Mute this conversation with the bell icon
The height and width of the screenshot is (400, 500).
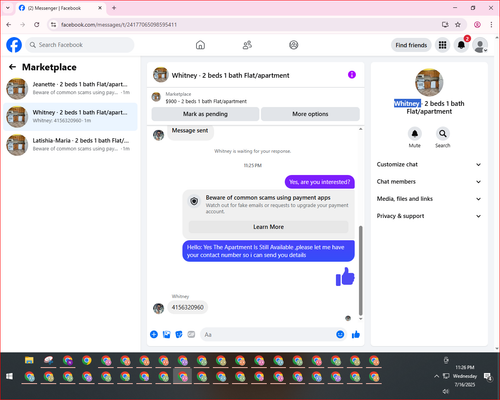click(415, 134)
